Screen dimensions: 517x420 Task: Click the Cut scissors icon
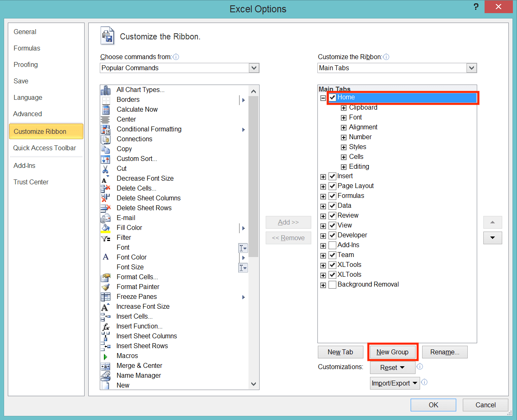106,169
